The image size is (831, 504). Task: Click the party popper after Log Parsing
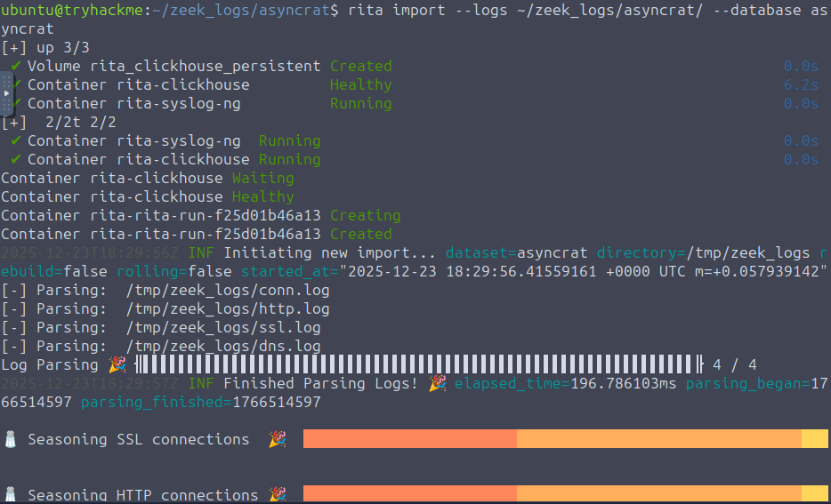click(x=117, y=364)
